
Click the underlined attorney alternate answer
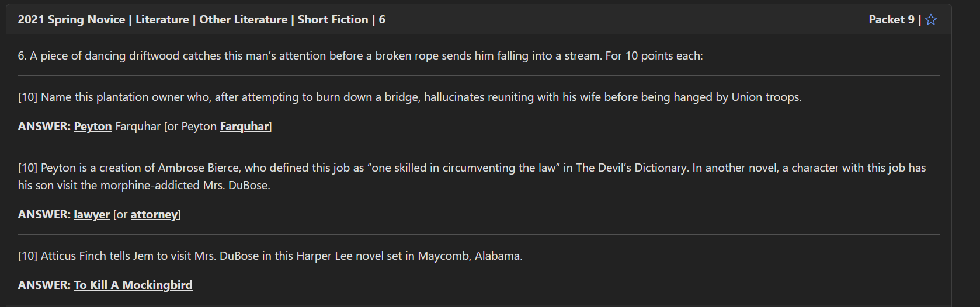[x=154, y=214]
